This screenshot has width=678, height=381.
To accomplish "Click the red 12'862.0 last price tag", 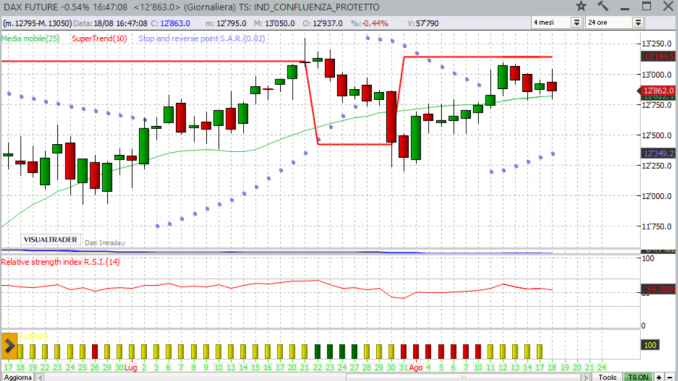I will pos(658,90).
